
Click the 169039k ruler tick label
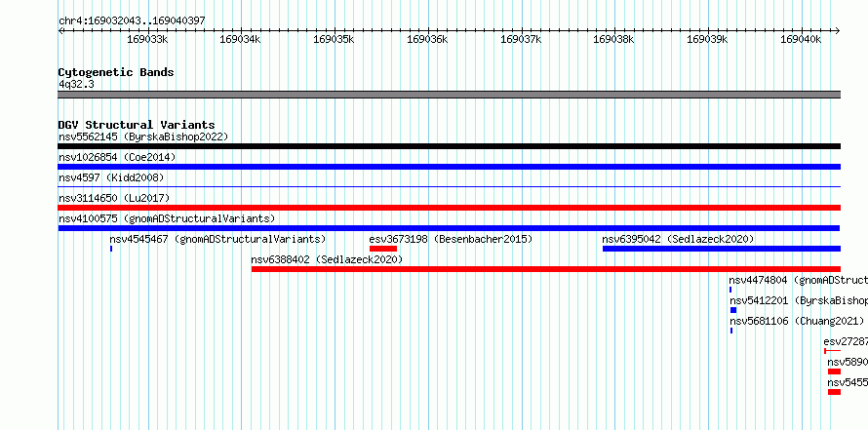pyautogui.click(x=707, y=39)
